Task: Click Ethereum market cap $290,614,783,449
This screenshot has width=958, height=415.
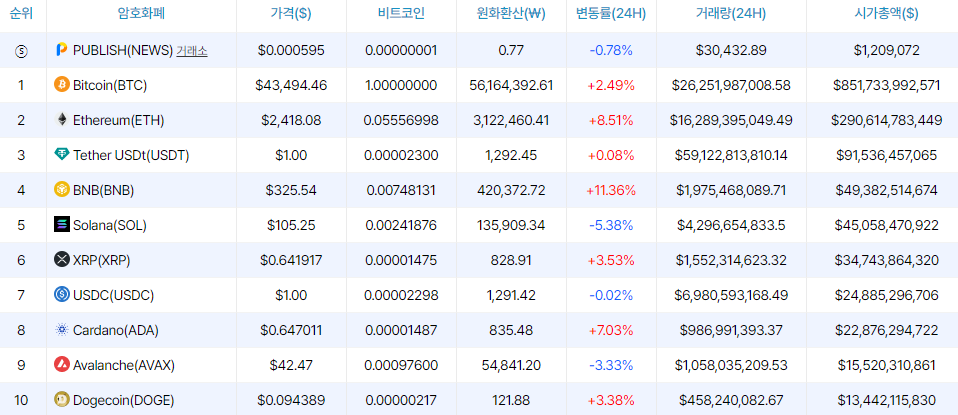Action: click(887, 120)
